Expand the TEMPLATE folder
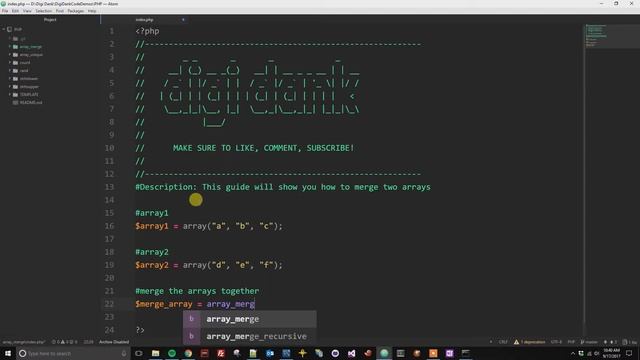Viewport: 640px width, 360px height. [x=10, y=94]
